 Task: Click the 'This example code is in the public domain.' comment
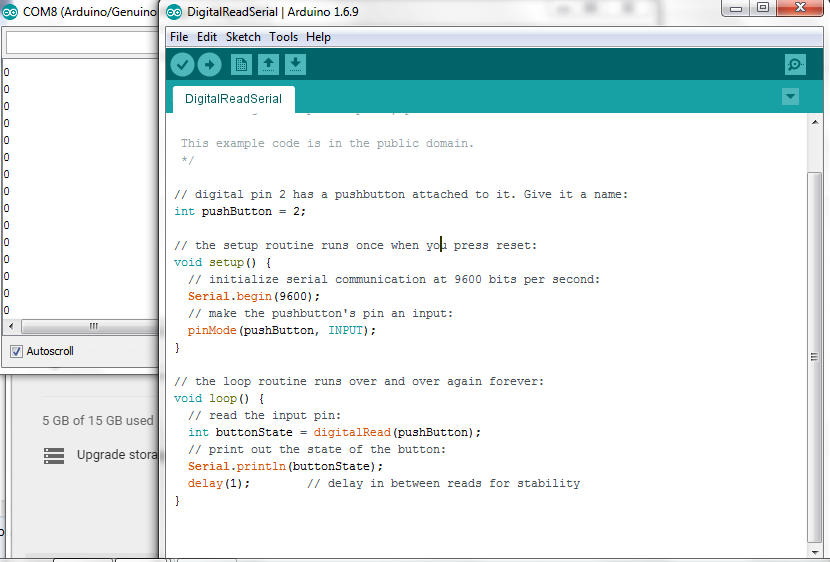[327, 143]
